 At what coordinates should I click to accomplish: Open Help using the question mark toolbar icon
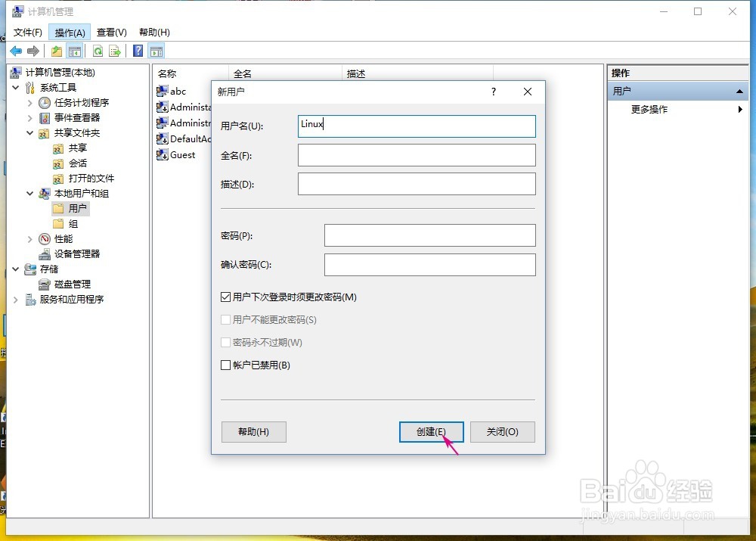pos(138,51)
